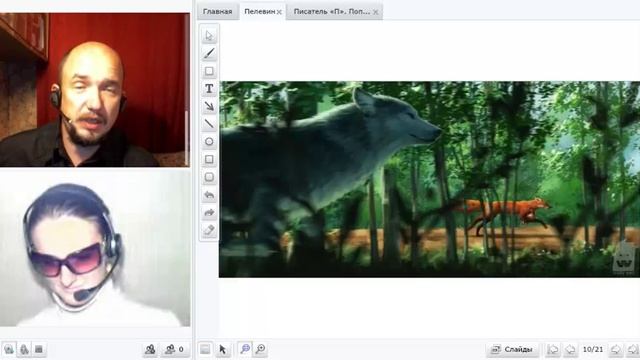Toggle the microphone icon at bottom left
Screen dimensions: 640x360
[24, 349]
